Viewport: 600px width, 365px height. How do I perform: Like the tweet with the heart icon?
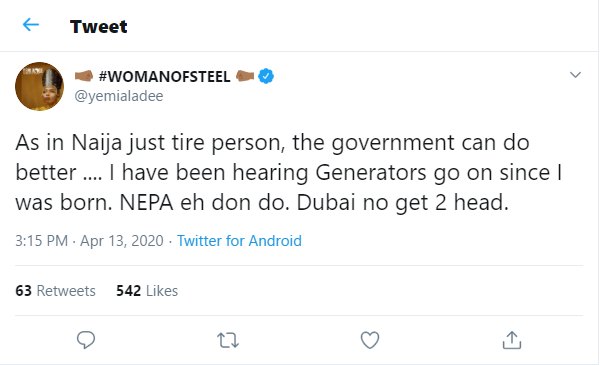click(x=370, y=340)
